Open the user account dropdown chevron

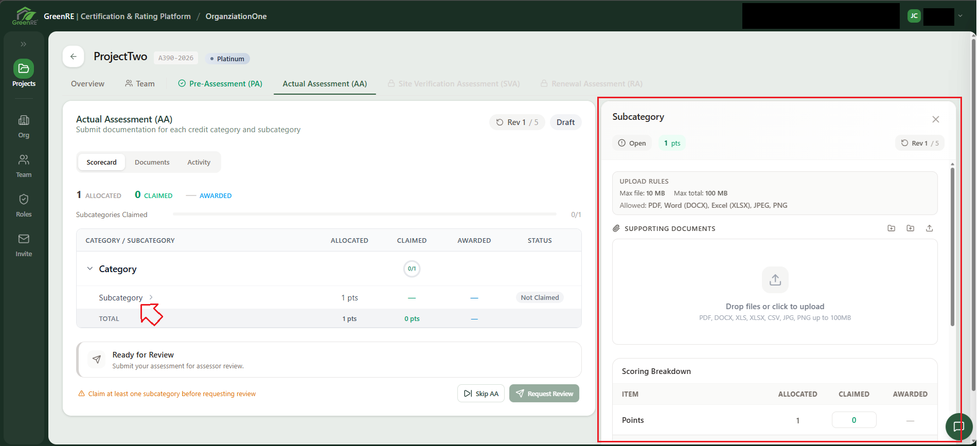[960, 16]
